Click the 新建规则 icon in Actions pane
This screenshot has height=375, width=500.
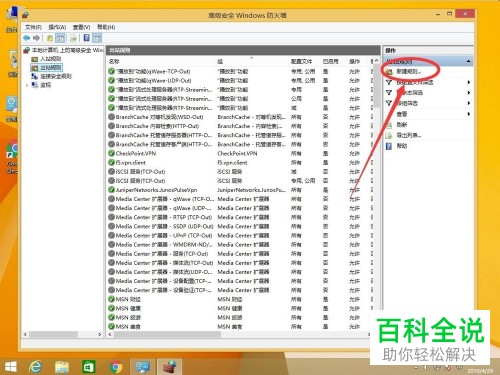(389, 72)
